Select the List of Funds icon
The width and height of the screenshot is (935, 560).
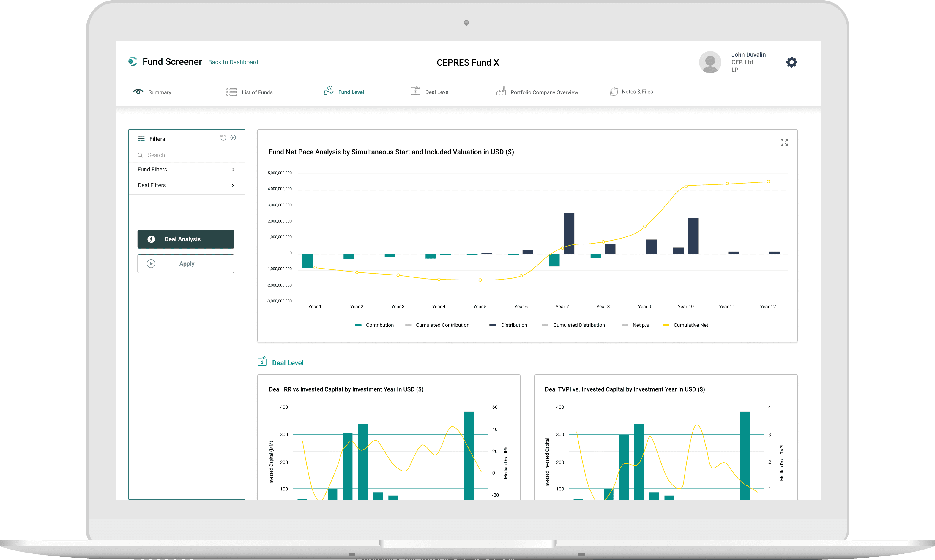coord(231,91)
